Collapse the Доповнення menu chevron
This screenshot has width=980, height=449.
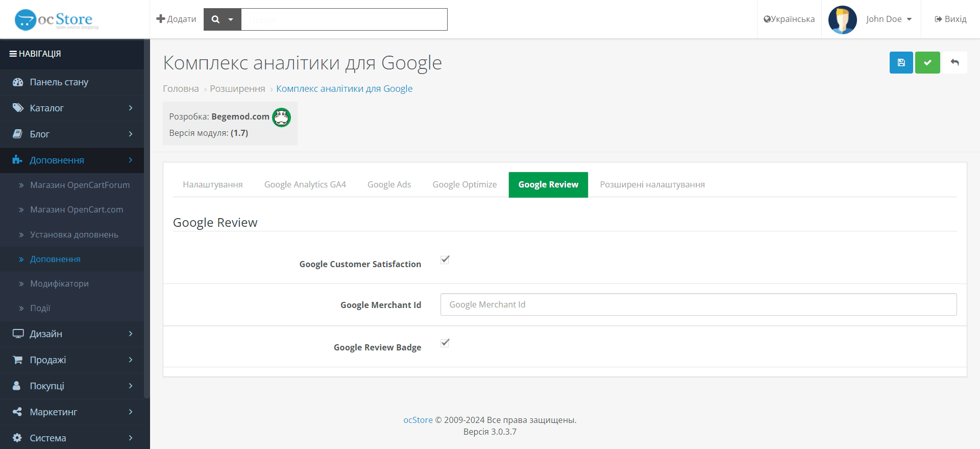click(x=131, y=160)
